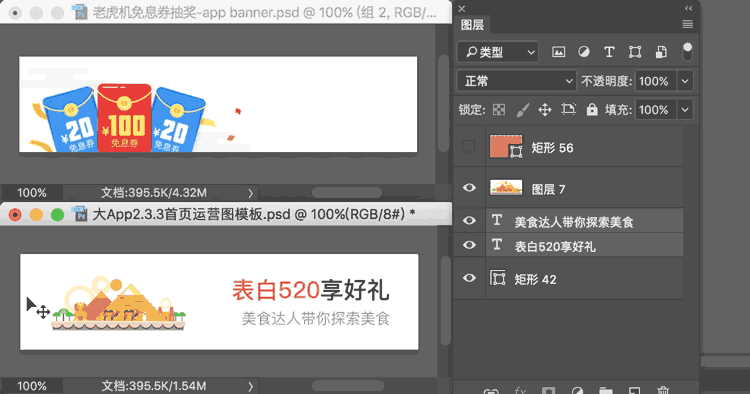750x394 pixels.
Task: Click the 矩形 56 orange layer thumbnail
Action: coord(506,146)
